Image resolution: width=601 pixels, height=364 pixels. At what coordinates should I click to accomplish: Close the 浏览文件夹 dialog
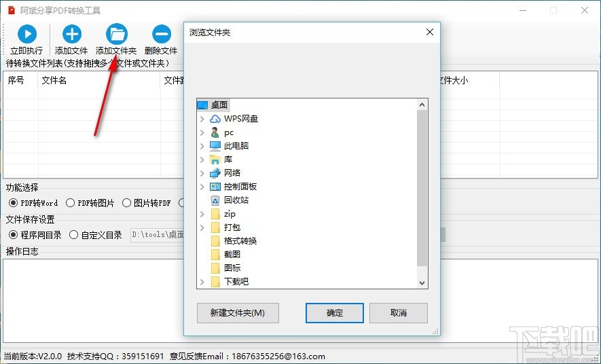430,32
